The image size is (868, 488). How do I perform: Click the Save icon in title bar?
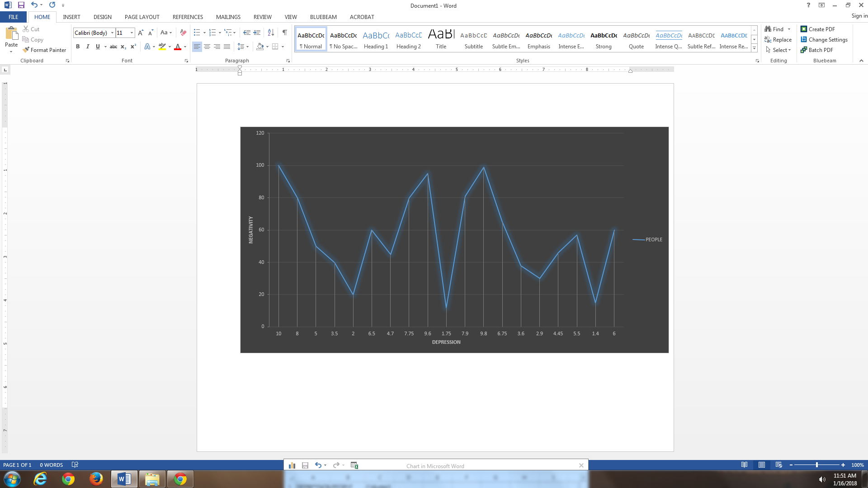point(21,5)
